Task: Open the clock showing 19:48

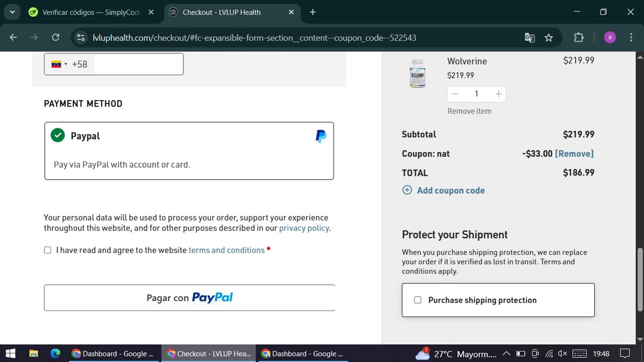Action: click(601, 353)
